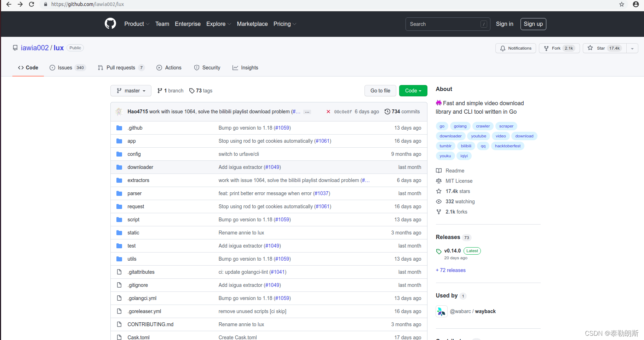
Task: Open the Actions tab
Action: tap(169, 68)
